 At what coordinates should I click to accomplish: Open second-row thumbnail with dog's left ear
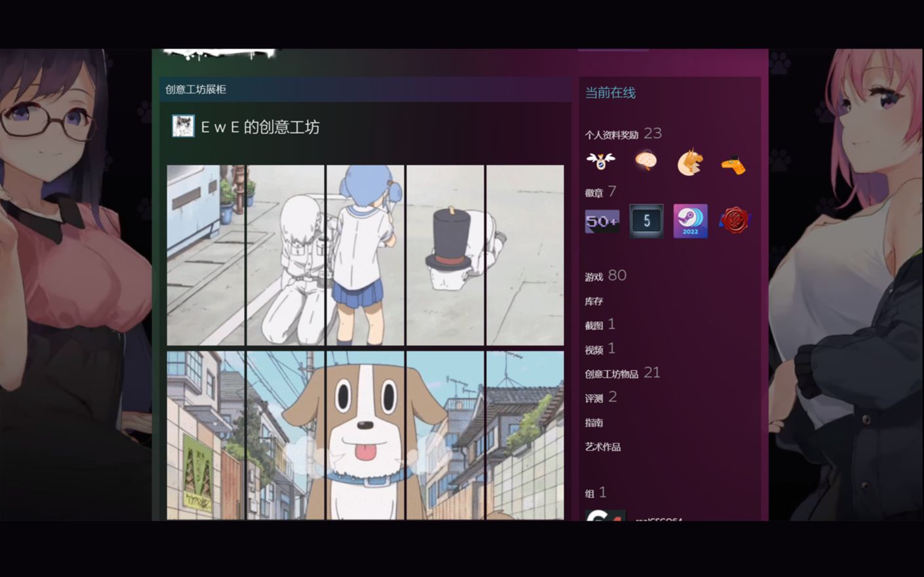tap(285, 435)
